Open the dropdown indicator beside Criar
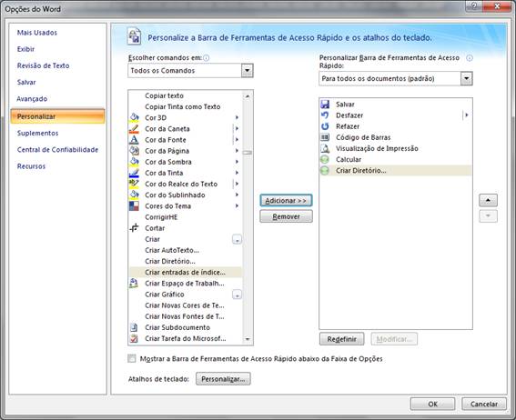 click(x=237, y=239)
